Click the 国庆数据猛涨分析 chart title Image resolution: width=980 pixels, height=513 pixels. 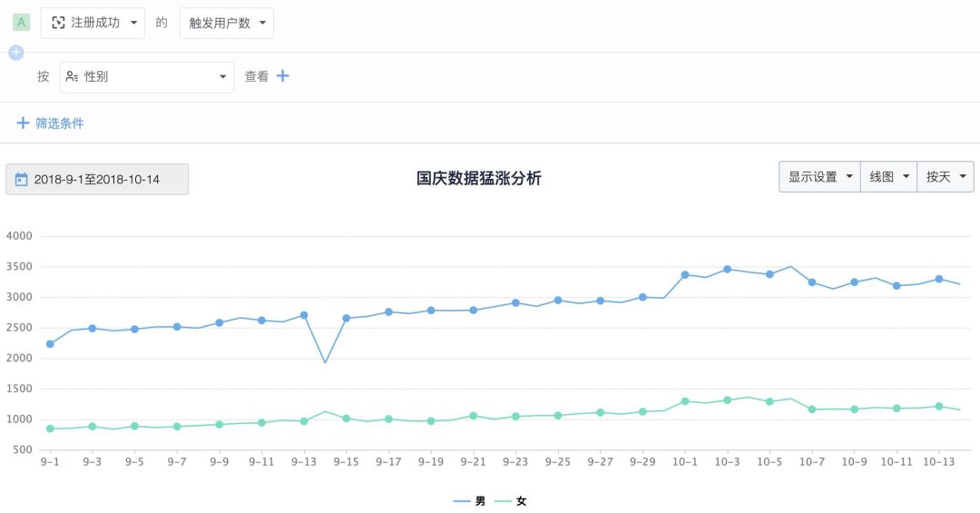coord(478,178)
